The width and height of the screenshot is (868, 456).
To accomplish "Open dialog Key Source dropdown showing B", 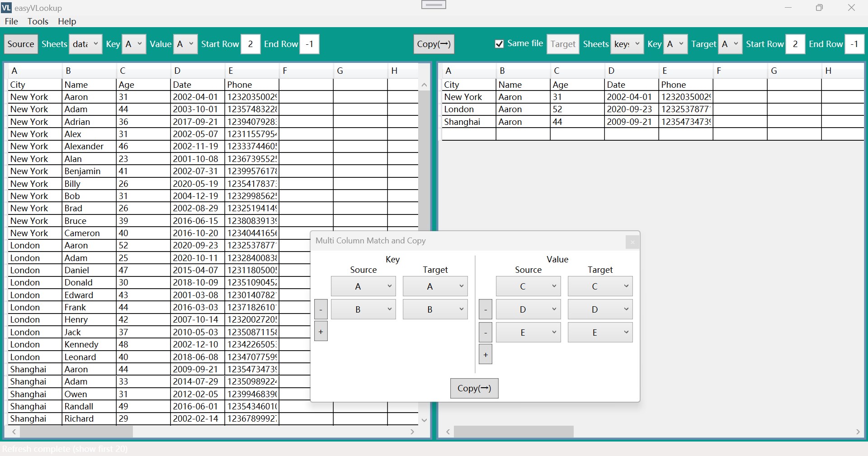I will click(x=363, y=309).
